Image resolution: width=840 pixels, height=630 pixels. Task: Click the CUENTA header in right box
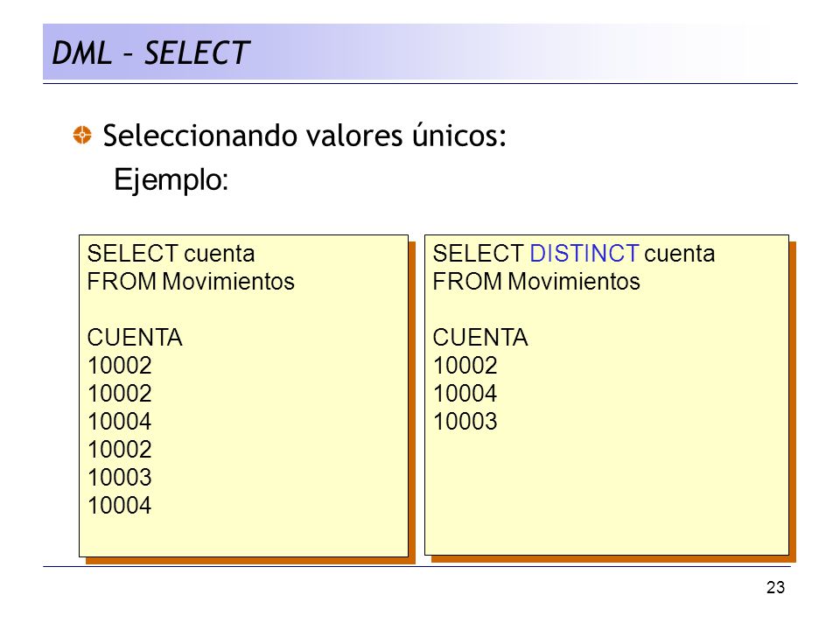480,338
